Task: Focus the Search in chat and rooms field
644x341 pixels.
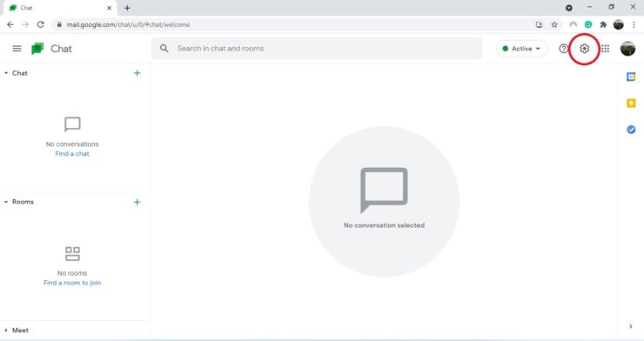Action: (x=317, y=49)
